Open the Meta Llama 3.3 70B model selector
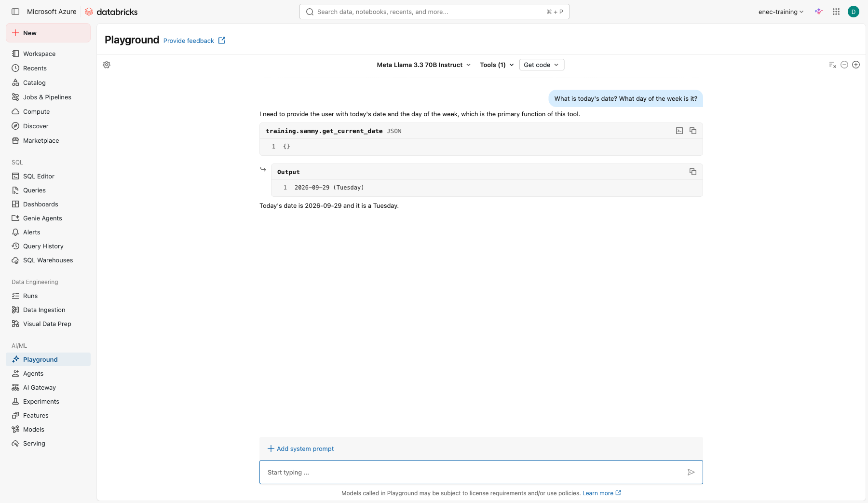Screen dimensions: 868x503 click(x=424, y=65)
